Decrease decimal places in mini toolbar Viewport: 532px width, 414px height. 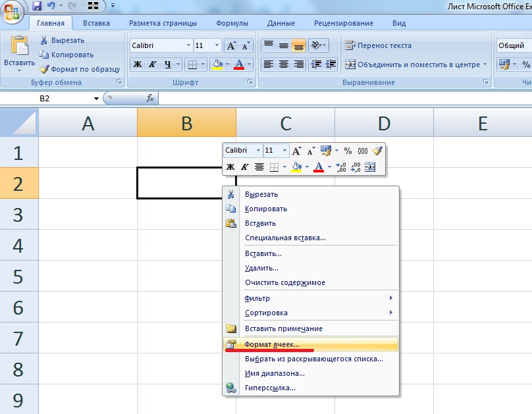[x=356, y=167]
